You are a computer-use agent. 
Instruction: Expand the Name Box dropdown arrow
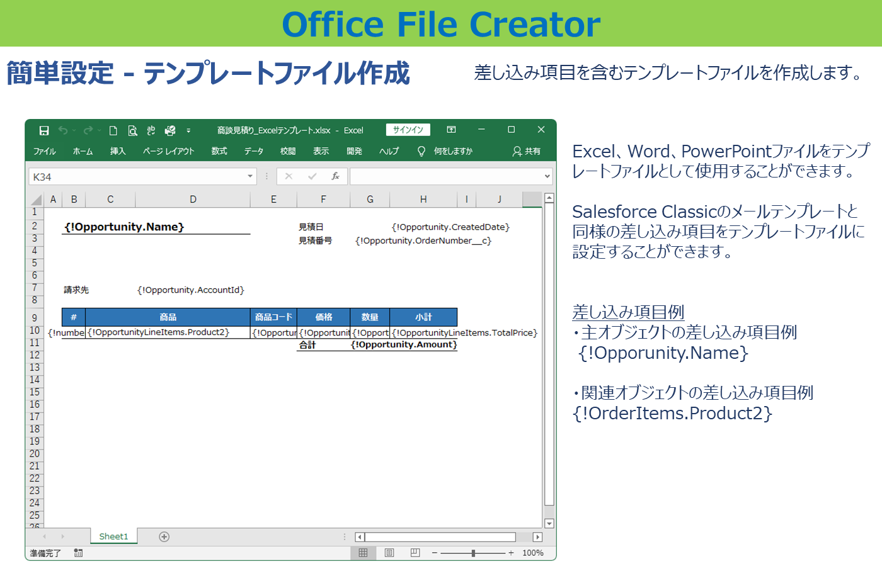click(250, 177)
